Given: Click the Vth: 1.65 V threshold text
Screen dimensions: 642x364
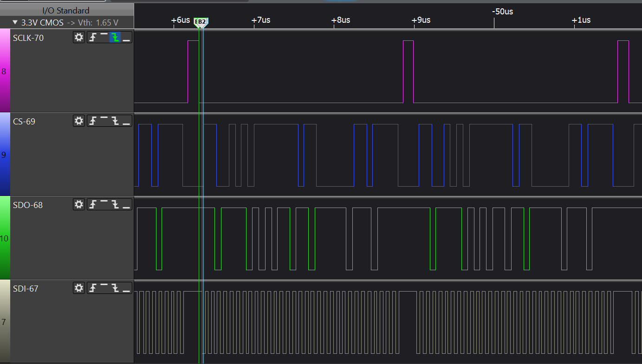Looking at the screenshot, I should click(x=97, y=22).
